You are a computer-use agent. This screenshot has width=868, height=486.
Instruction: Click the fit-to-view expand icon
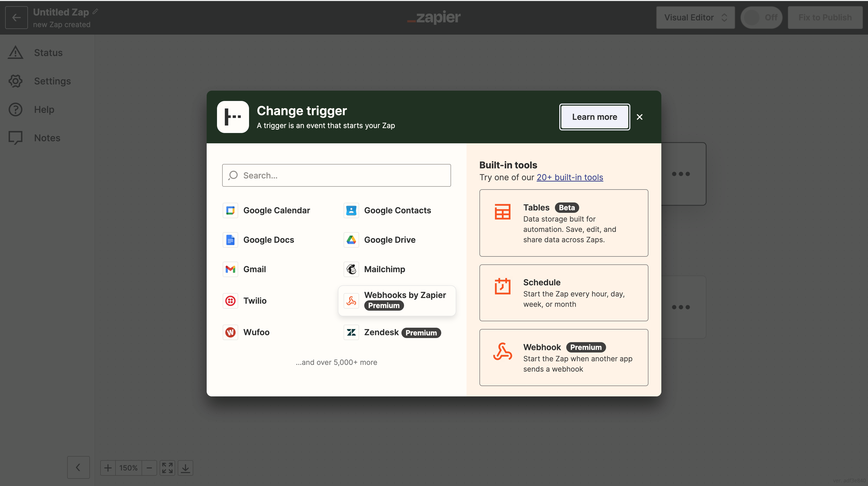(167, 468)
